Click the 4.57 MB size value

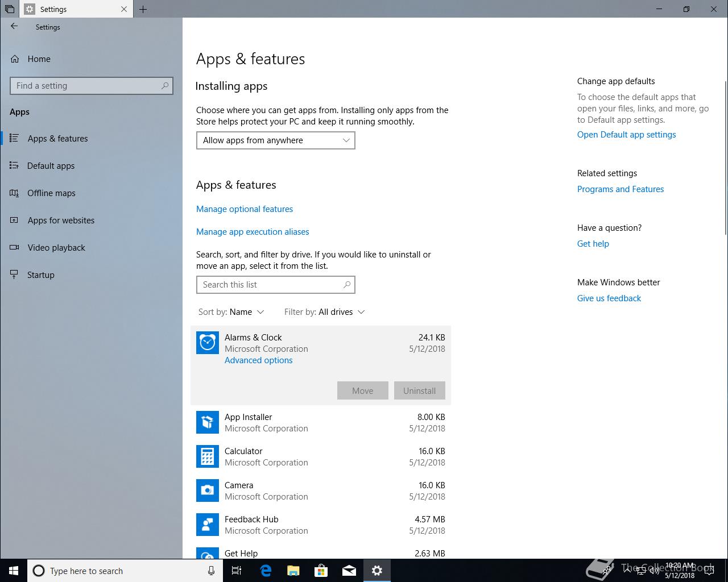(x=430, y=519)
